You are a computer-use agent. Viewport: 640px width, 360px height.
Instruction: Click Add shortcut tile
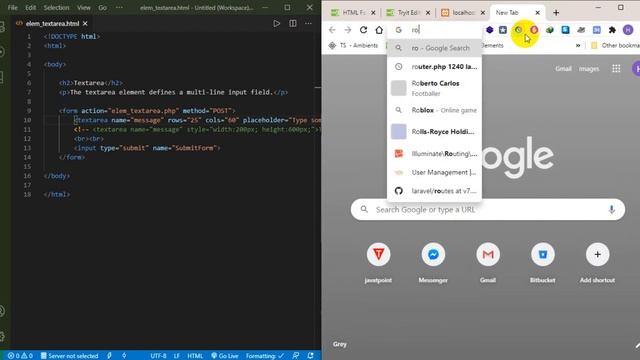coord(598,262)
